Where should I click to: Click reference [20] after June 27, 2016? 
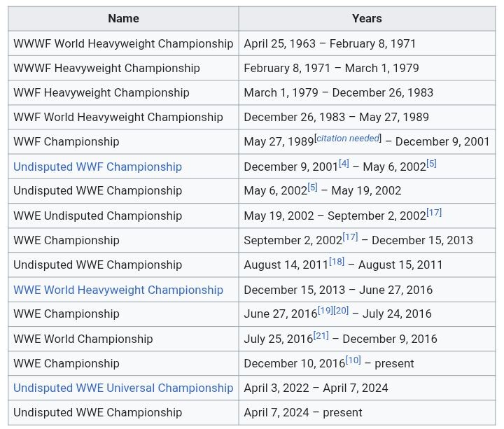(x=341, y=310)
